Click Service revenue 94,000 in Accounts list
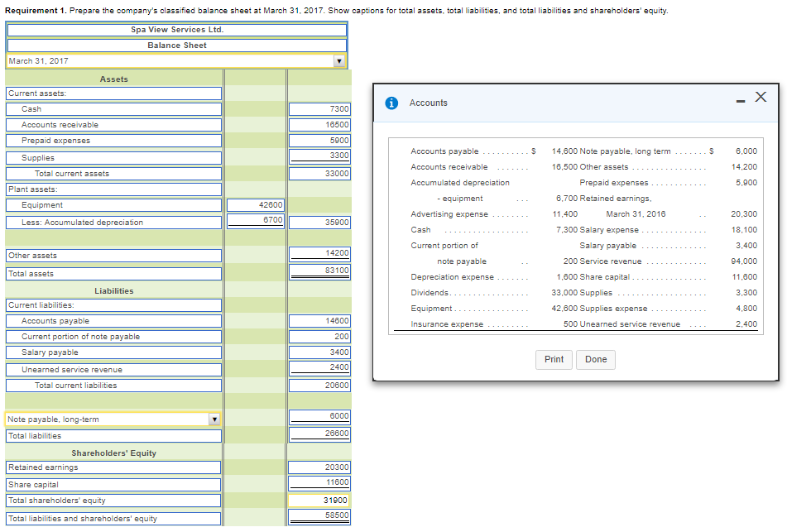787x532 pixels. [x=668, y=261]
